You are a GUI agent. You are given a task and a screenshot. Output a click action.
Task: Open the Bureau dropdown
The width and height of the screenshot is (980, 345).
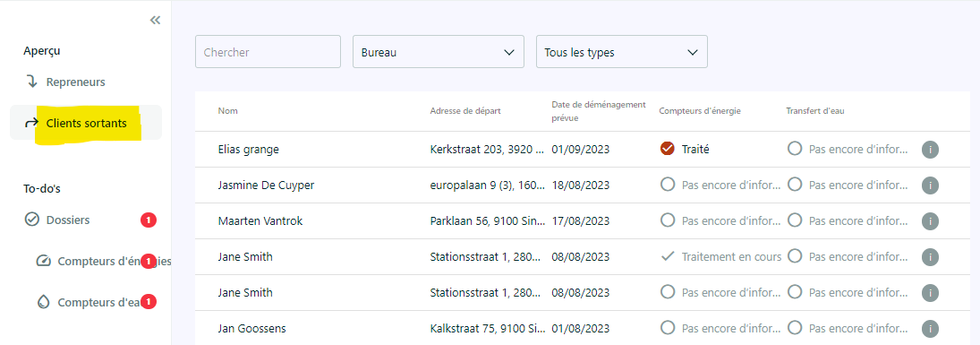(439, 51)
